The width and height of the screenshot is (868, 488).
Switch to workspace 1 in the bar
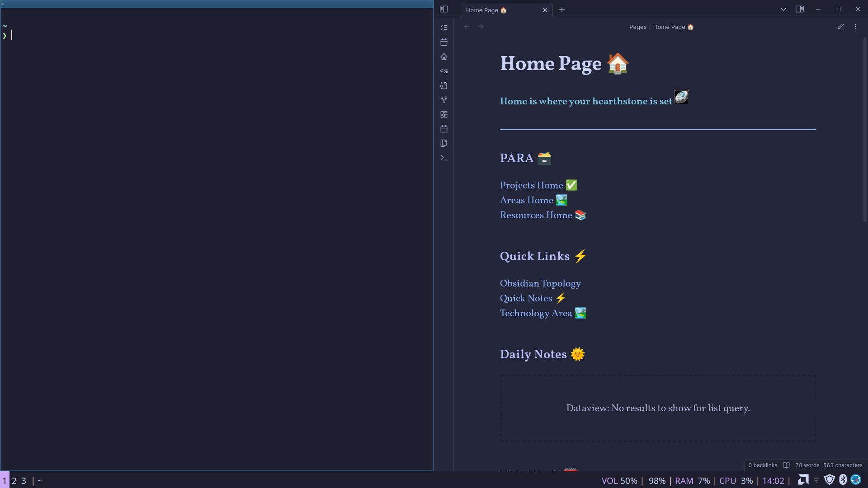click(x=5, y=481)
